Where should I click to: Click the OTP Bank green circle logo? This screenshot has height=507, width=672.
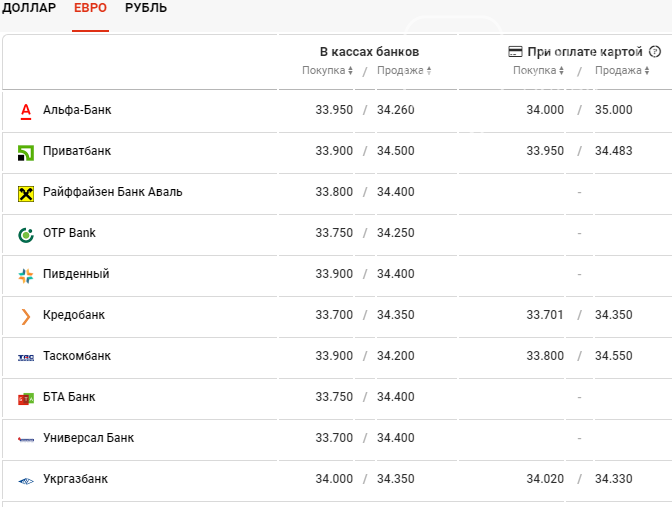(x=26, y=235)
